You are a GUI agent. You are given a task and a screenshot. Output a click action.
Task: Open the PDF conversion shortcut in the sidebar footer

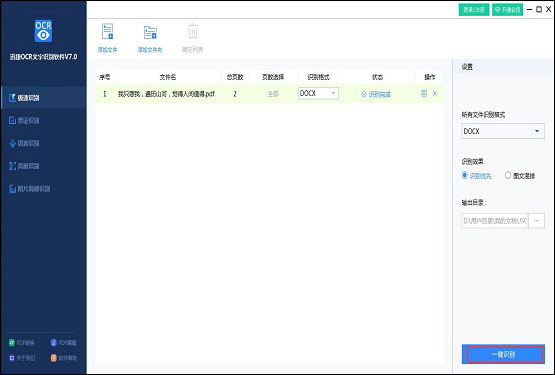(x=22, y=343)
